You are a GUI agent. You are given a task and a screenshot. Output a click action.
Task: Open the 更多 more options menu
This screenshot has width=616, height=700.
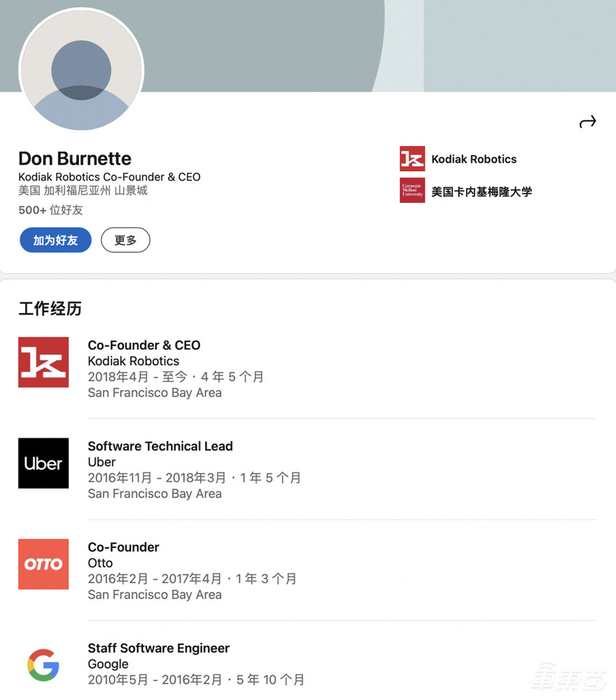[125, 240]
